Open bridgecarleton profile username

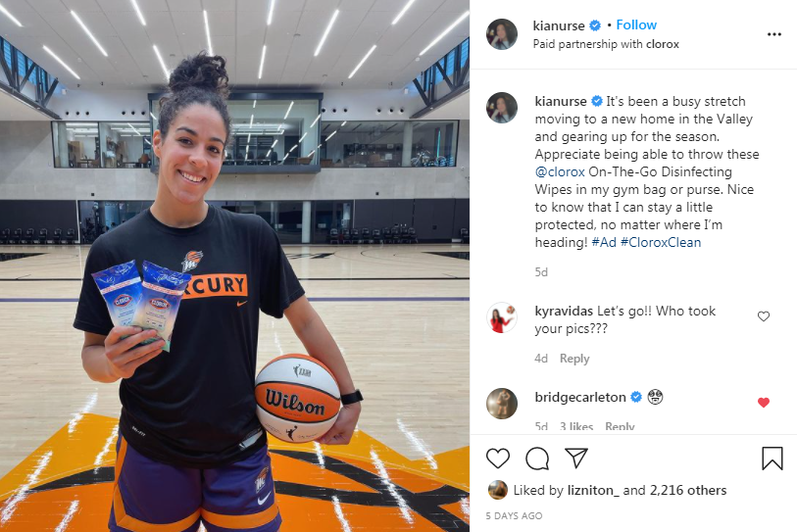point(580,397)
